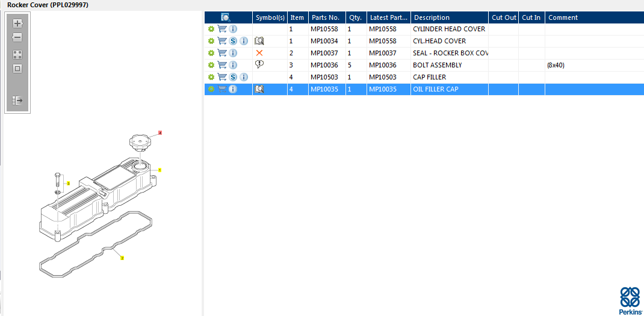Select the CYLINDER HEAD COVER description
The height and width of the screenshot is (316, 644).
pos(449,29)
